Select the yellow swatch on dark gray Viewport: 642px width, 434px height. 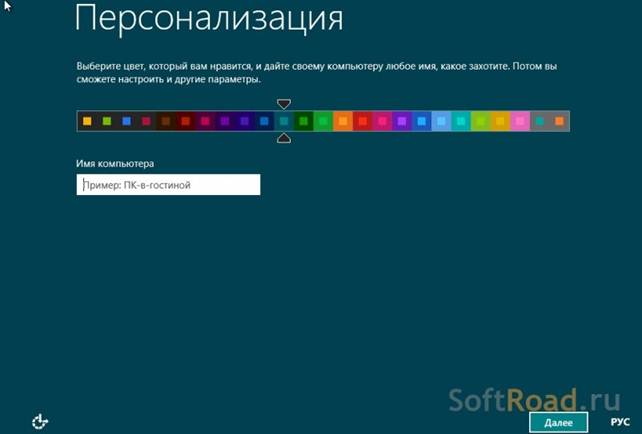(x=87, y=121)
